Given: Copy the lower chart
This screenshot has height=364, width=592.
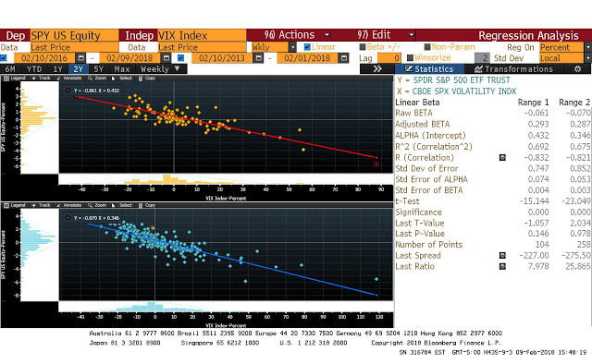Looking at the screenshot, I should (x=147, y=205).
